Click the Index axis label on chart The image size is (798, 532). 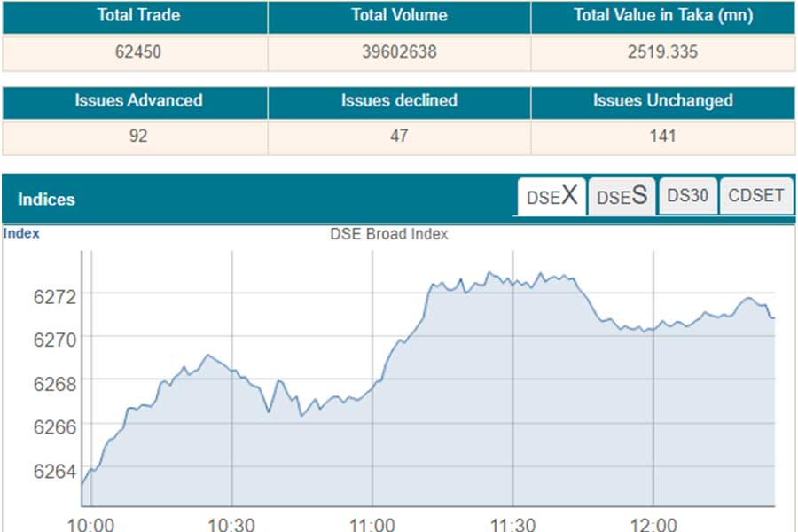23,233
